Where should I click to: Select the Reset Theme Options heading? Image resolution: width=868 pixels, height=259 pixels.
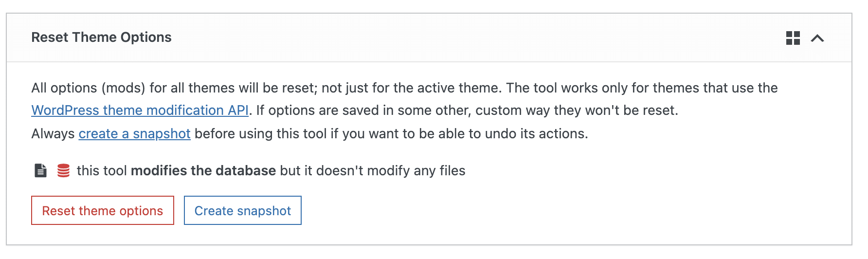101,37
